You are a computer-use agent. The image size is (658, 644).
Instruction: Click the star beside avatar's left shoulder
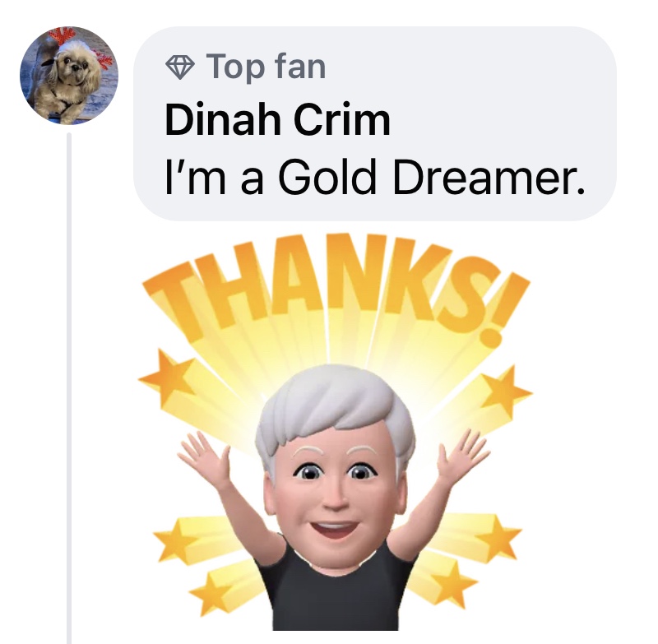(x=176, y=539)
